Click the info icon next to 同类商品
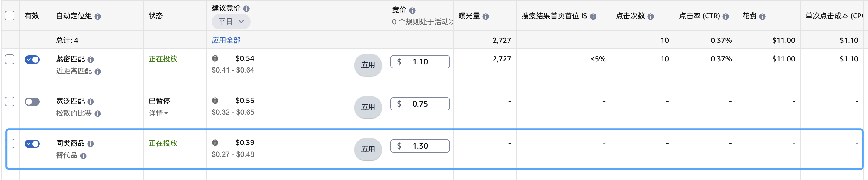Screen dimensions: 868x180 tap(90, 144)
